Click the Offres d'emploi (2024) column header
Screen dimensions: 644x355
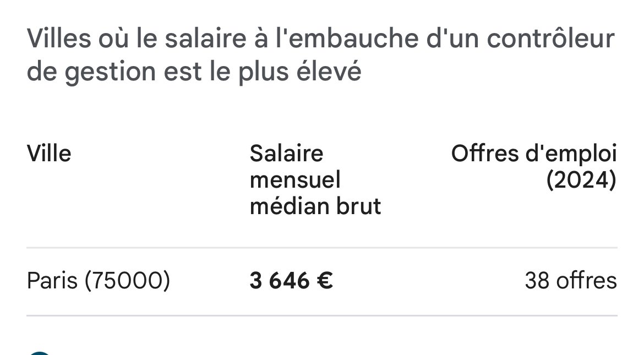click(x=534, y=166)
